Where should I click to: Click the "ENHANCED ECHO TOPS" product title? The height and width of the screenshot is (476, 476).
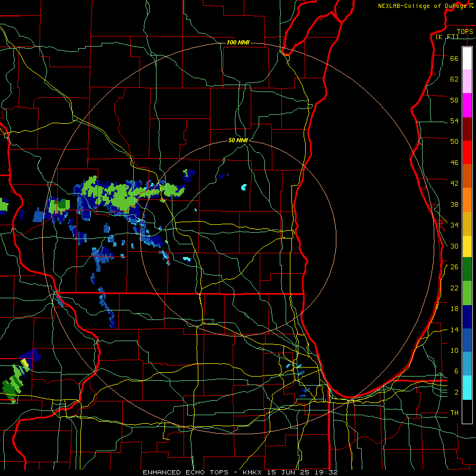186,472
